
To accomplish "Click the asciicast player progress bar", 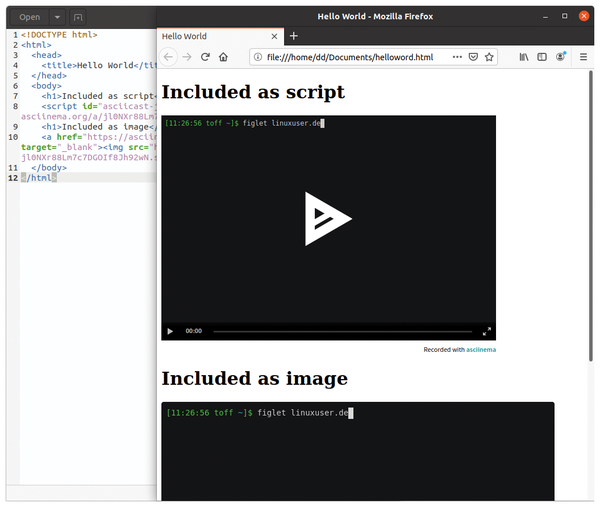I will click(342, 331).
